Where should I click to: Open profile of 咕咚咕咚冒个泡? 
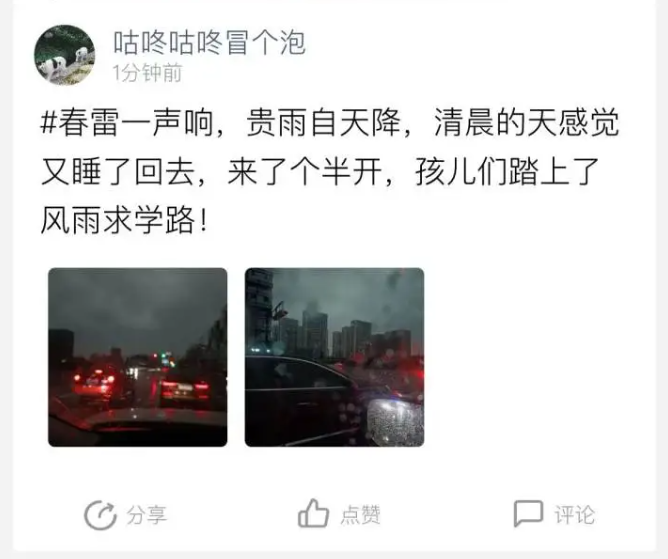209,43
